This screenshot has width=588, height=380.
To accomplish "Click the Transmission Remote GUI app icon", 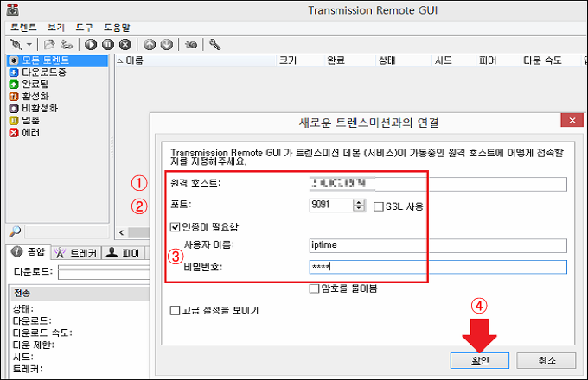I will (12, 9).
